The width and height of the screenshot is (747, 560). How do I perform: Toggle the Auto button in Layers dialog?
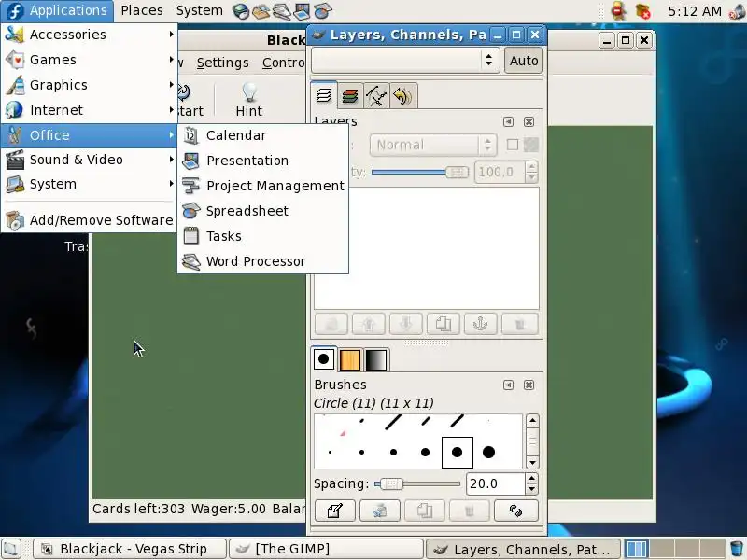coord(524,61)
